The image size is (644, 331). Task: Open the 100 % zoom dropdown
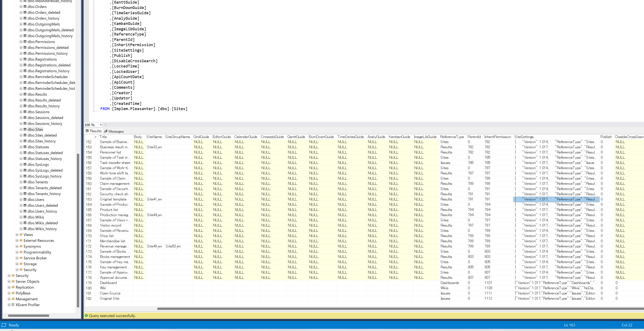tap(101, 125)
